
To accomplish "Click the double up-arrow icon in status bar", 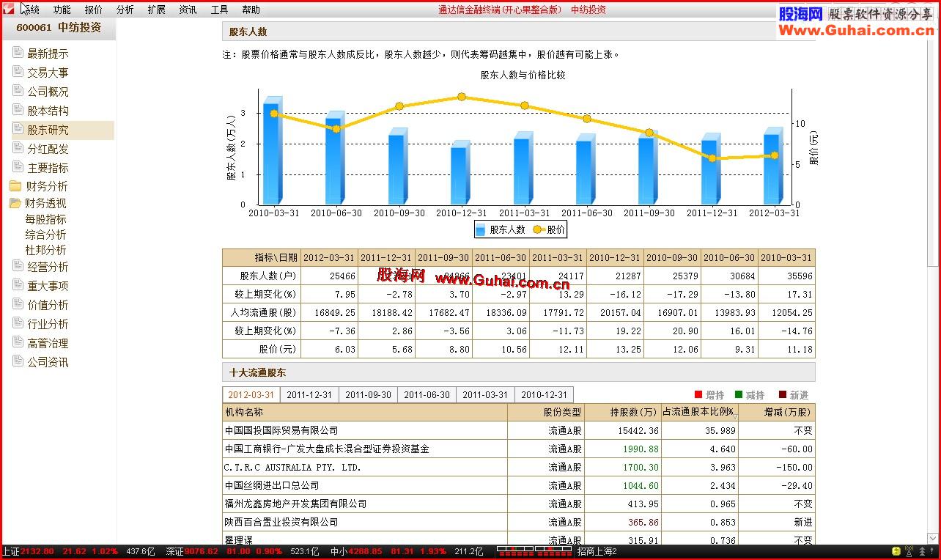I will coord(920,551).
